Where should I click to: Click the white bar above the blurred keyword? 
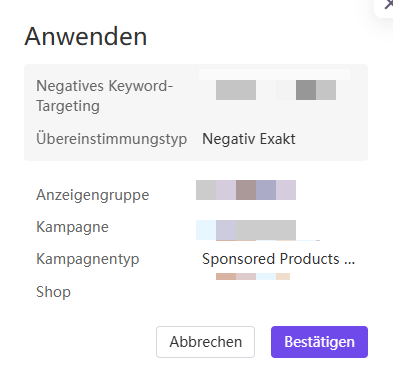[x=274, y=74]
